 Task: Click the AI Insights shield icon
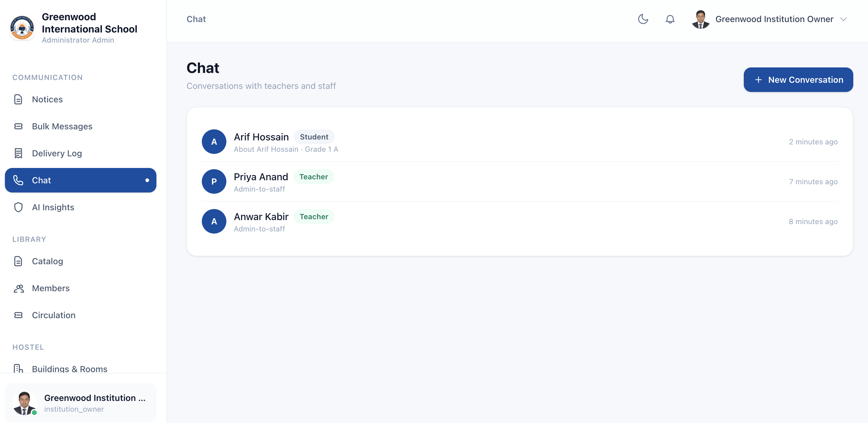coord(18,207)
